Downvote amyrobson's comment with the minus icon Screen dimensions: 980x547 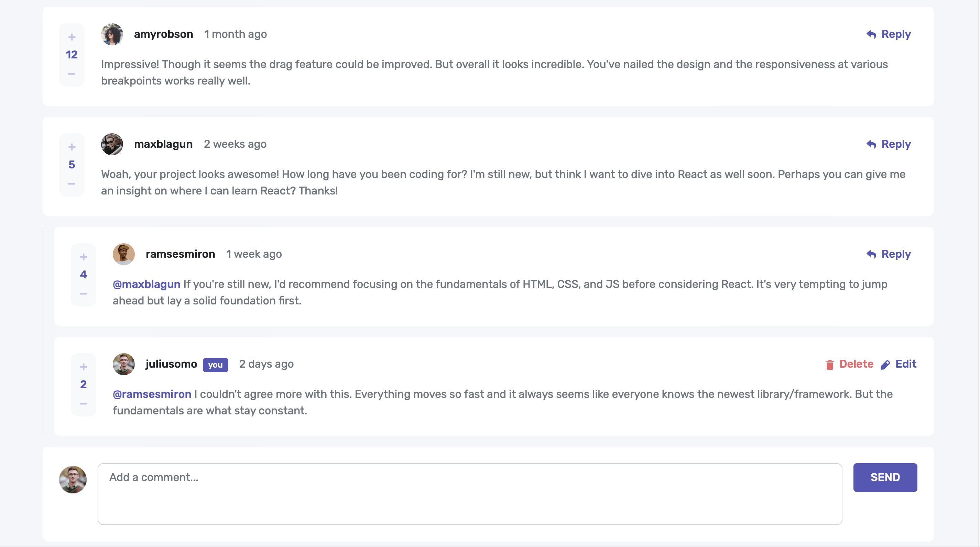point(72,74)
